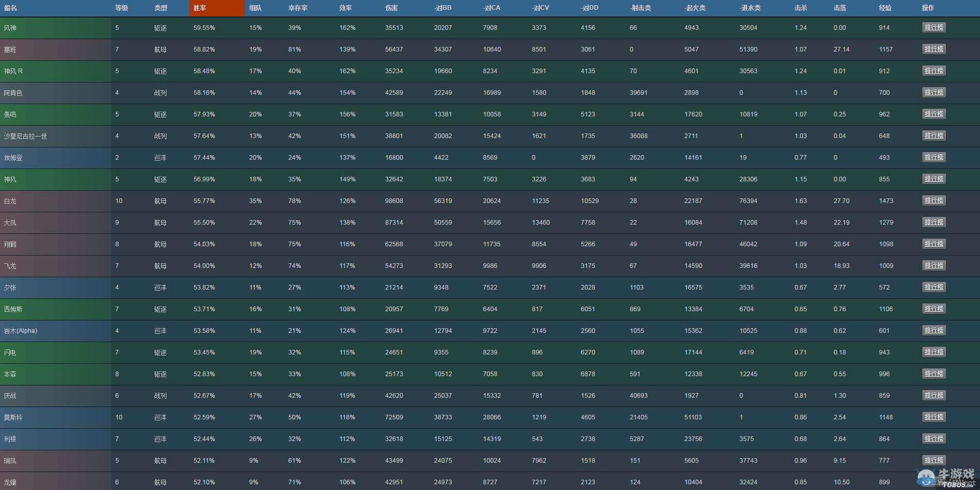Click the 厌战 ship name cell
Viewport: 980px width, 490px height.
10,396
